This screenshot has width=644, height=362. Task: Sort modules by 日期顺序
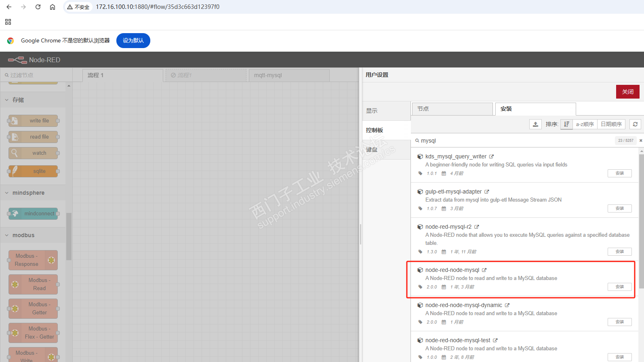point(611,124)
